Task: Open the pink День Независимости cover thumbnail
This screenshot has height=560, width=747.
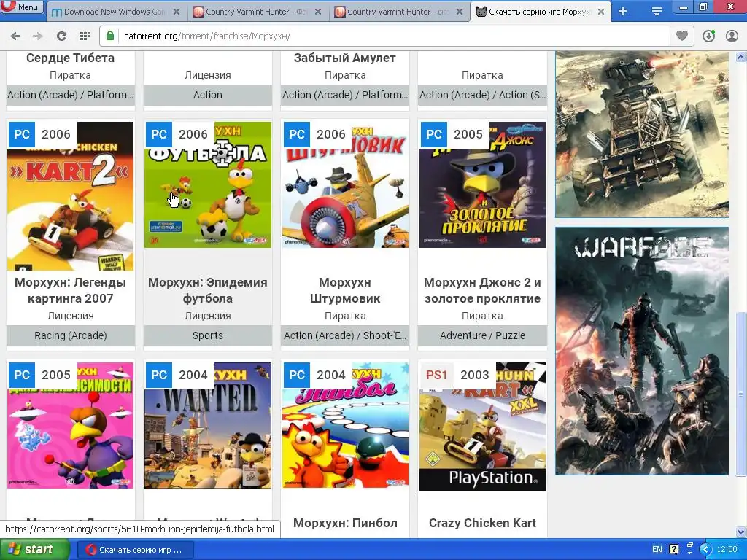Action: click(x=71, y=425)
